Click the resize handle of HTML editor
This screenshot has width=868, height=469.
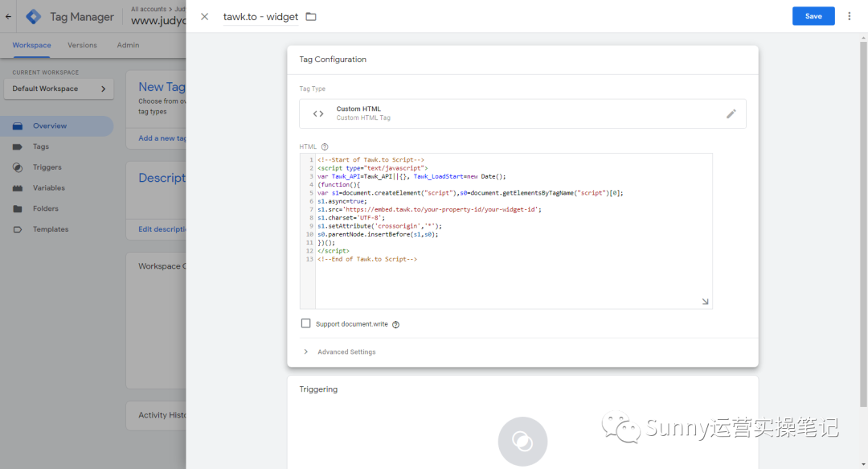[705, 302]
